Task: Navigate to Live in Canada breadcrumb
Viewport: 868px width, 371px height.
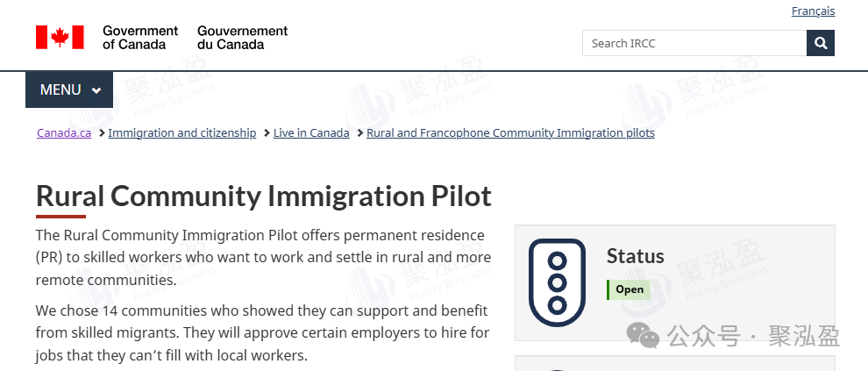Action: (x=311, y=133)
